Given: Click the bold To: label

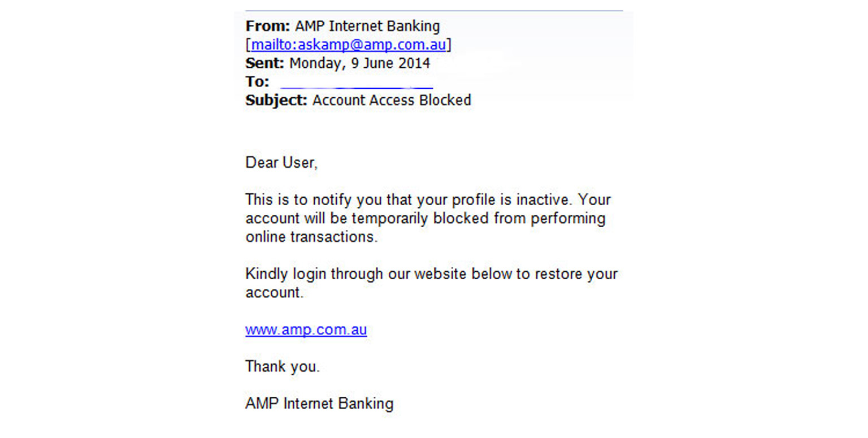Looking at the screenshot, I should (257, 82).
